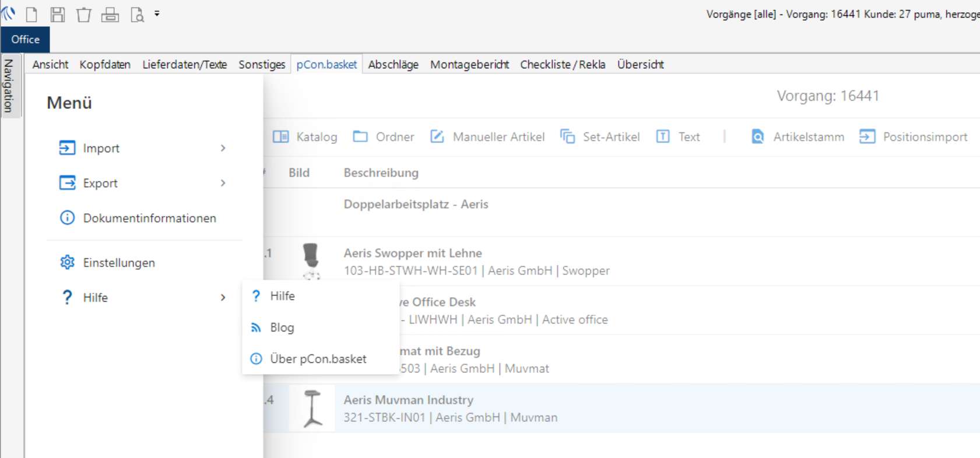Open the Montagebericht tab
980x458 pixels.
click(x=469, y=65)
